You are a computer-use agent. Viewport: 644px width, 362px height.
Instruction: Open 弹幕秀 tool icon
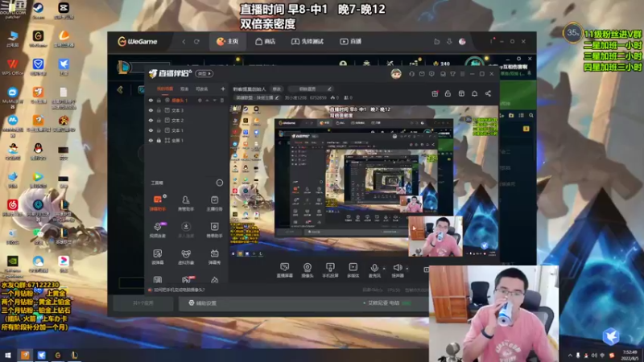coord(214,257)
